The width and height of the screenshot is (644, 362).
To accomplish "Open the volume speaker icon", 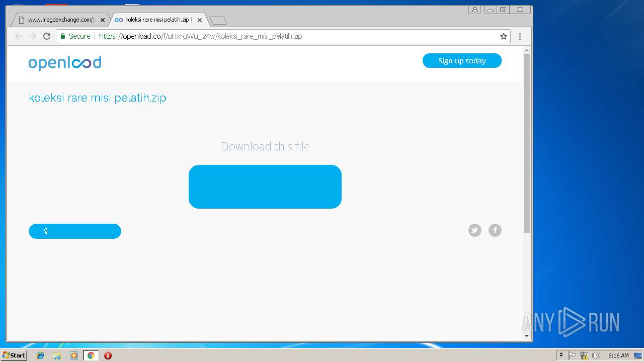I will click(x=596, y=355).
